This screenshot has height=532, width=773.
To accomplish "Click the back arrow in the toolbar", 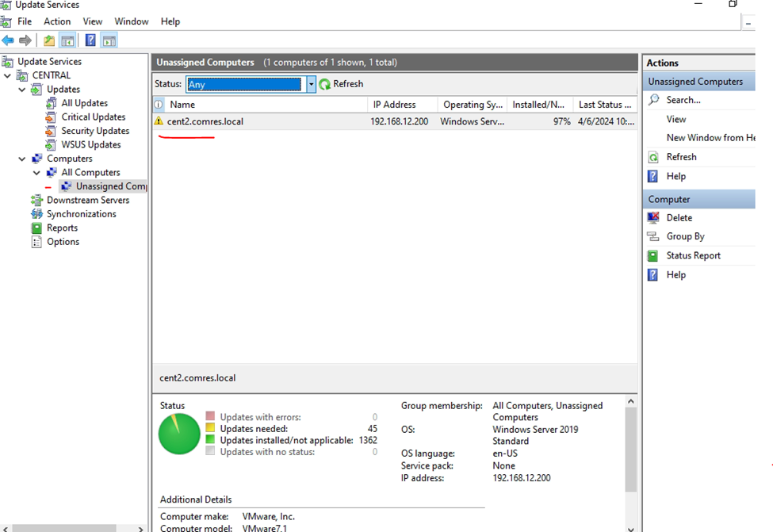I will tap(8, 40).
